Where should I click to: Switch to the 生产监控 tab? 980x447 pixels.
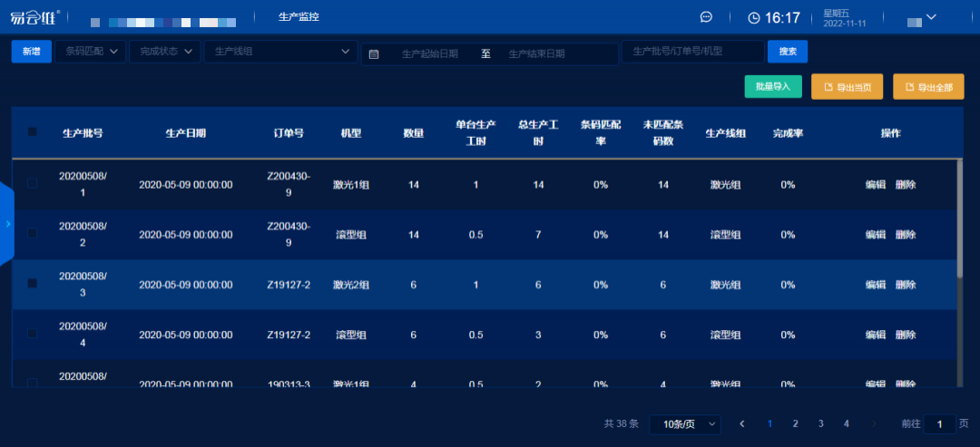pyautogui.click(x=299, y=16)
